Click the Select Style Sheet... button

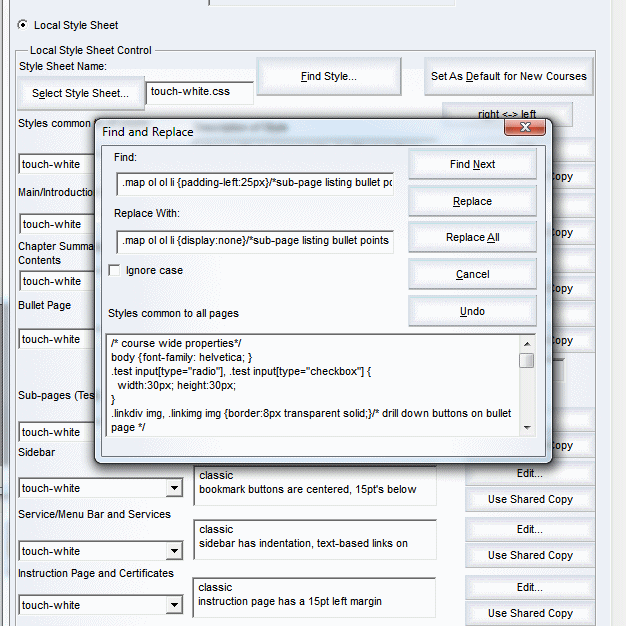point(81,93)
